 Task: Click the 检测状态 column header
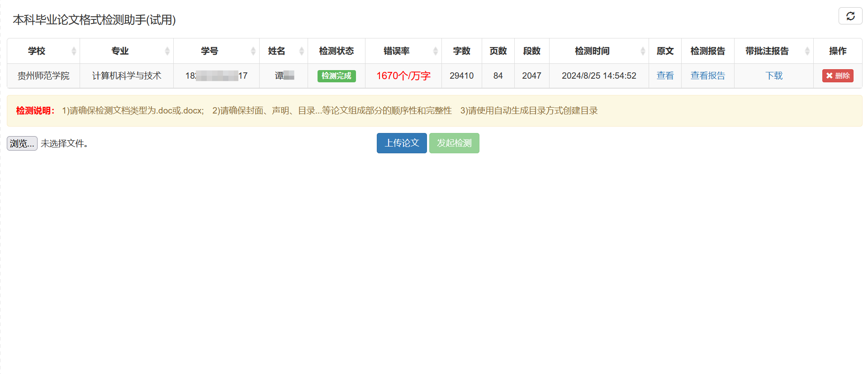[x=336, y=51]
